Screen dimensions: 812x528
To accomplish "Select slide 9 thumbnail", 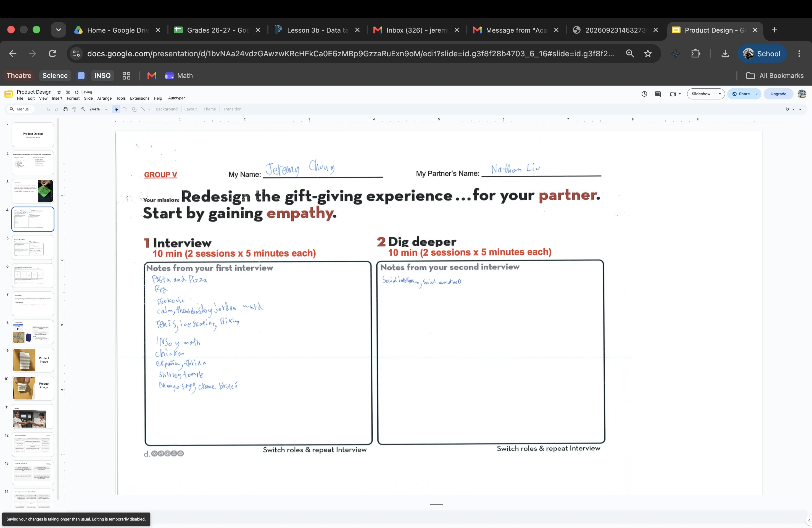I will pos(33,360).
